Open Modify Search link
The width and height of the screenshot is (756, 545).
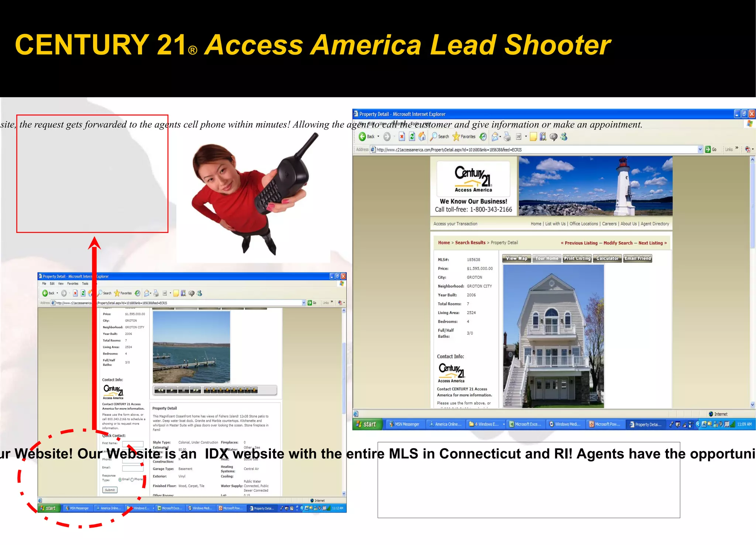(x=618, y=243)
